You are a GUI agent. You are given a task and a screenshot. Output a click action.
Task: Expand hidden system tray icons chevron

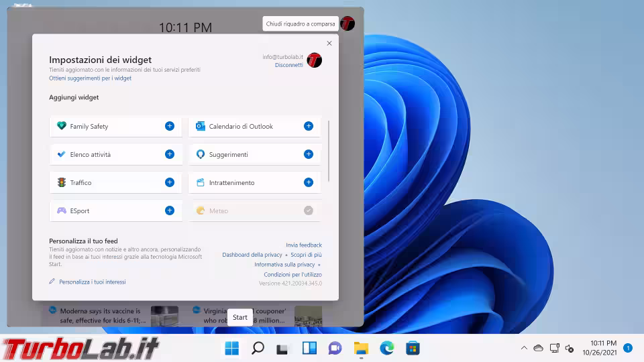(524, 348)
